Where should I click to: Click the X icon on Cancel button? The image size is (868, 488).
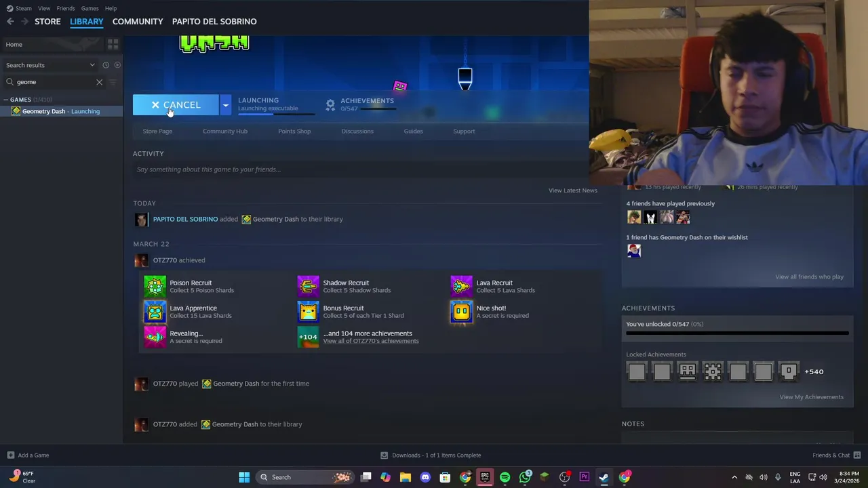click(155, 105)
